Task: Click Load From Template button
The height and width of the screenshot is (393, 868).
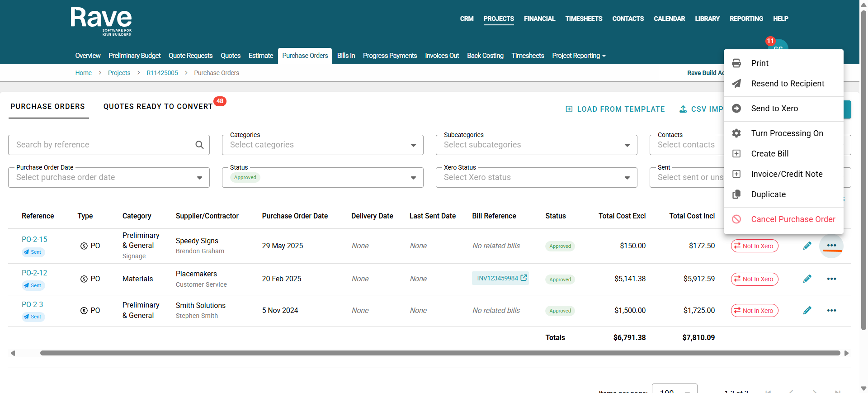Action: pos(615,109)
